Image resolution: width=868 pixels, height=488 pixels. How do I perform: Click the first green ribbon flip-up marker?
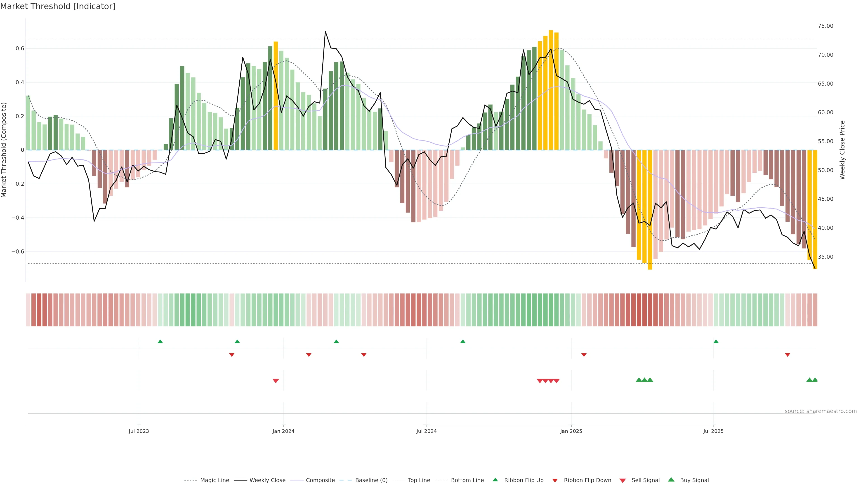point(160,342)
